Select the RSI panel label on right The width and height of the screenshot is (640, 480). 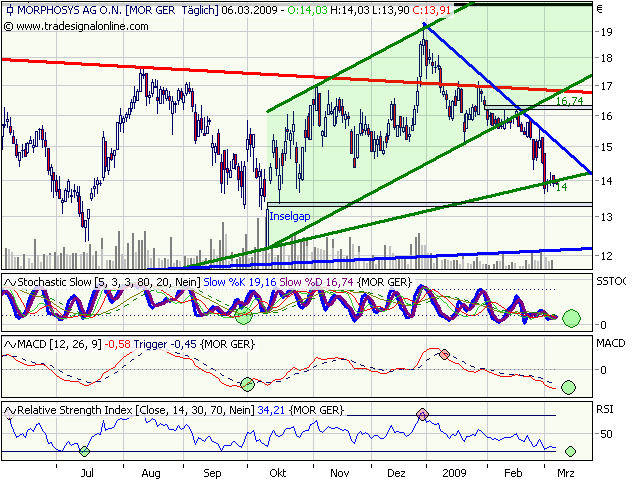[x=606, y=409]
